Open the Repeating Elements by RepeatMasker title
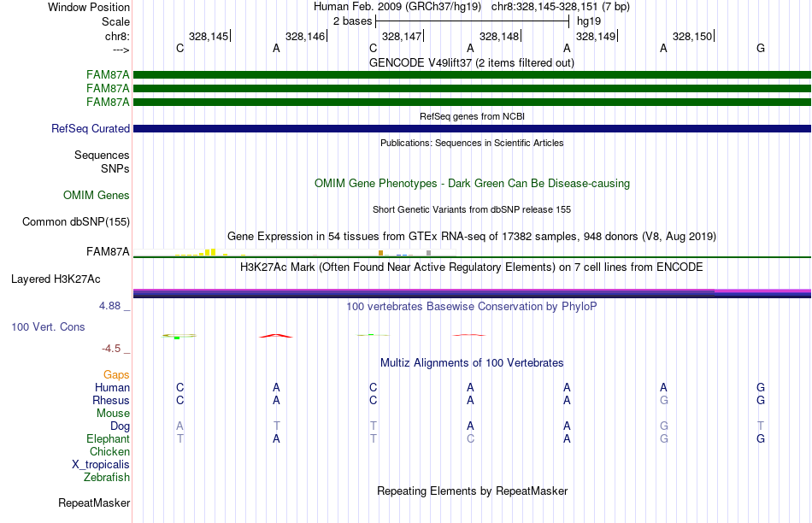The width and height of the screenshot is (812, 523). (472, 491)
